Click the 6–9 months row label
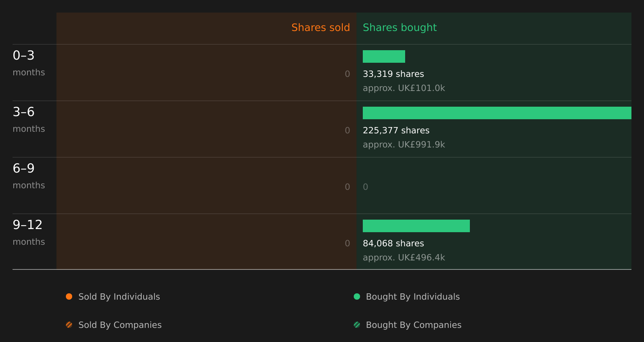644x342 pixels. point(29,176)
